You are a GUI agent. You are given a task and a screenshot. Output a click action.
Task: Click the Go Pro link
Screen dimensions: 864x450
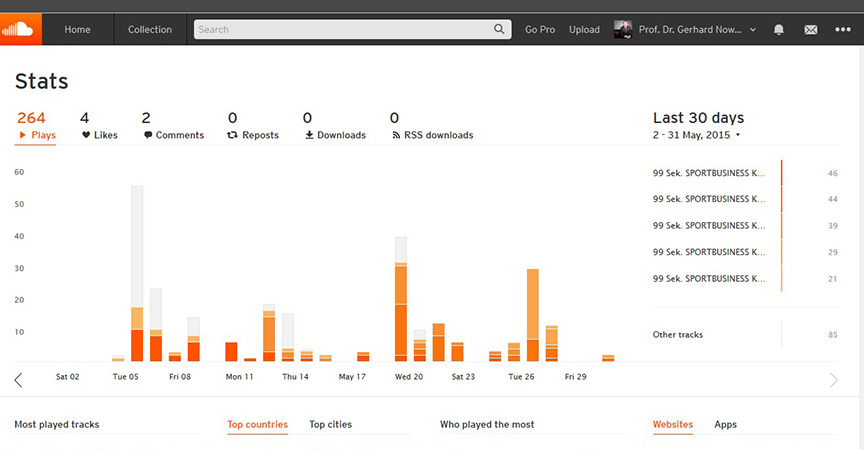pos(540,30)
